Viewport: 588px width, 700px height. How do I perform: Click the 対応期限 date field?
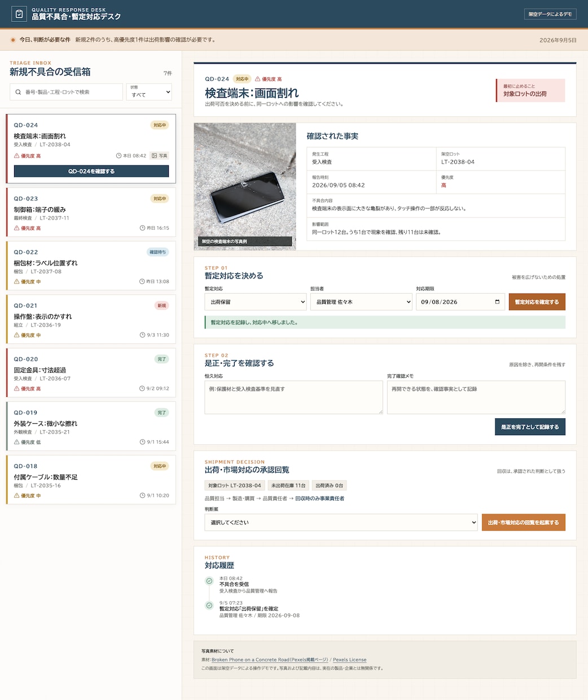coord(460,302)
